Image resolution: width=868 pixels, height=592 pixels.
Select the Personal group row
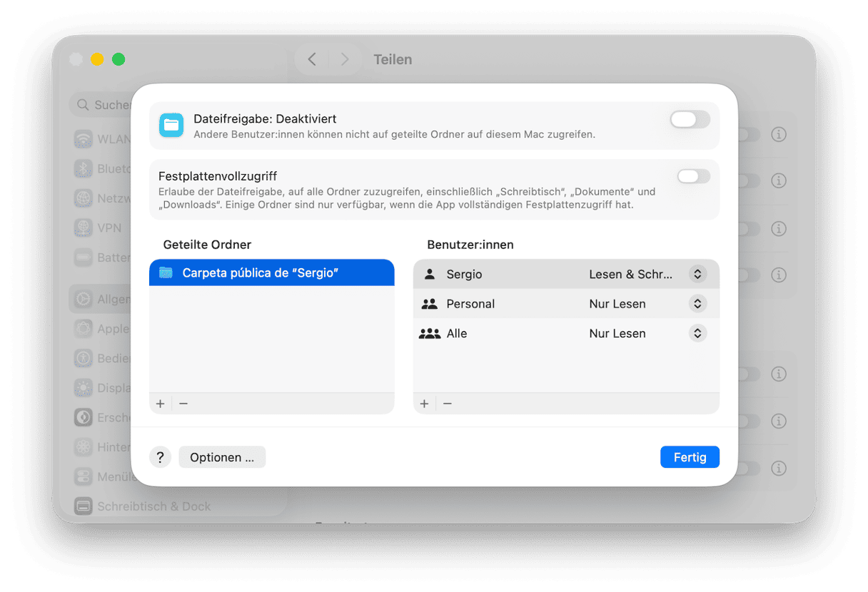pyautogui.click(x=566, y=304)
